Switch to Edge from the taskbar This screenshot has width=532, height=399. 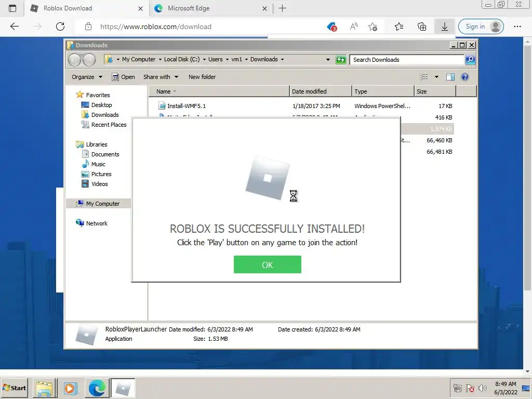97,388
